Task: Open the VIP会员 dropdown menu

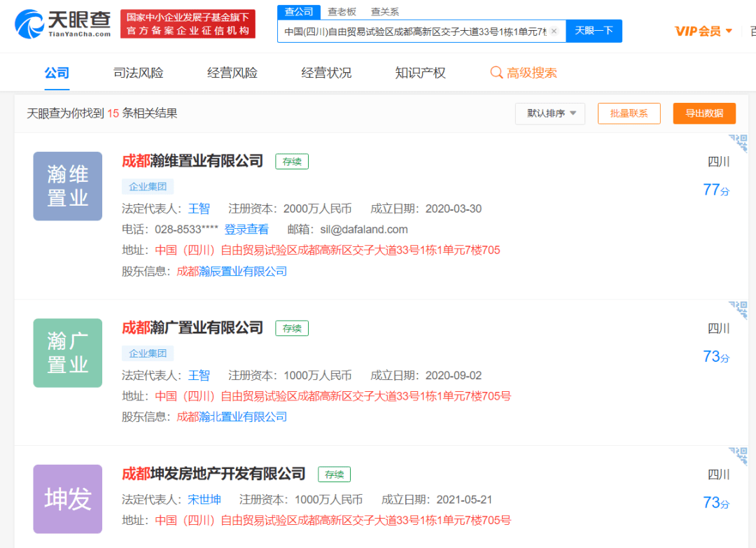Action: point(703,31)
